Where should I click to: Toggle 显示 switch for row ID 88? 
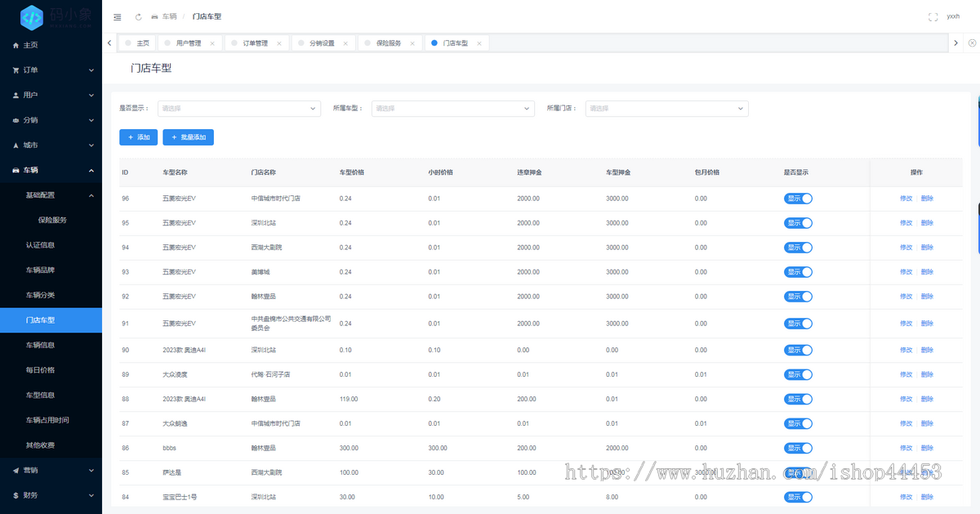[798, 399]
